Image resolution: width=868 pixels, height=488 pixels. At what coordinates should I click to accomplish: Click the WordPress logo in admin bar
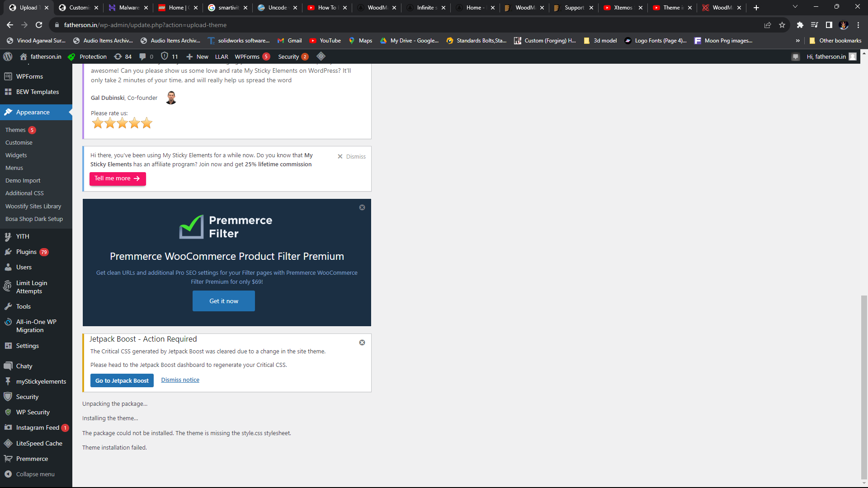pyautogui.click(x=8, y=56)
